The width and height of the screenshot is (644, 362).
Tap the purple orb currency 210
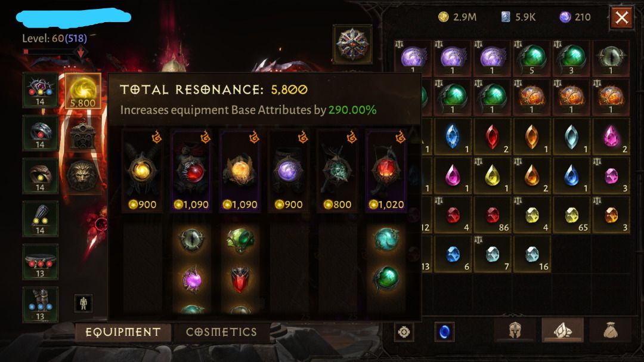pos(575,17)
